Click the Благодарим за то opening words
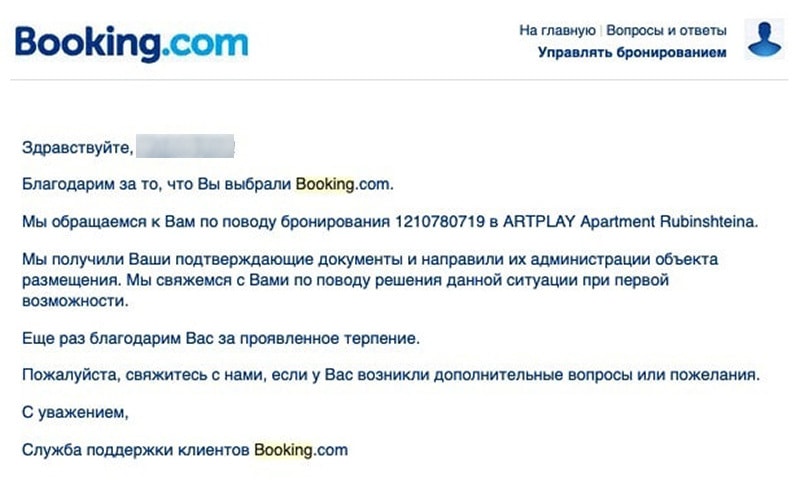Screen dimensions: 800x502 pyautogui.click(x=90, y=184)
